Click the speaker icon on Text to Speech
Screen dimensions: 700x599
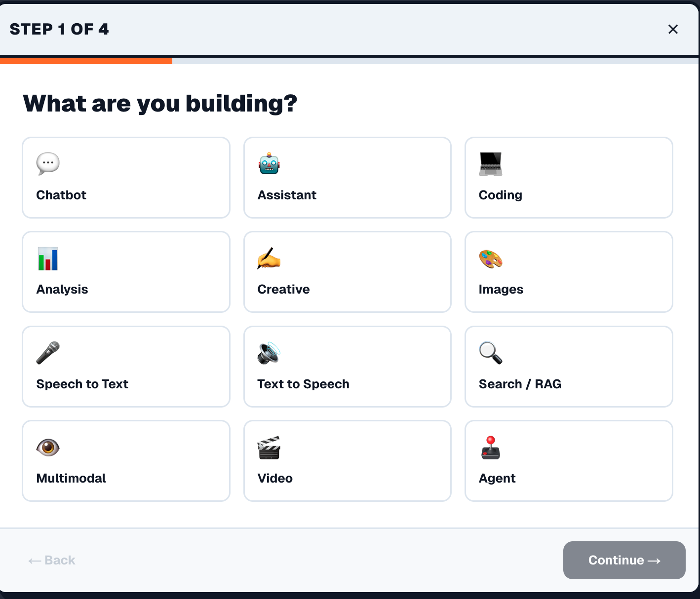(x=268, y=353)
